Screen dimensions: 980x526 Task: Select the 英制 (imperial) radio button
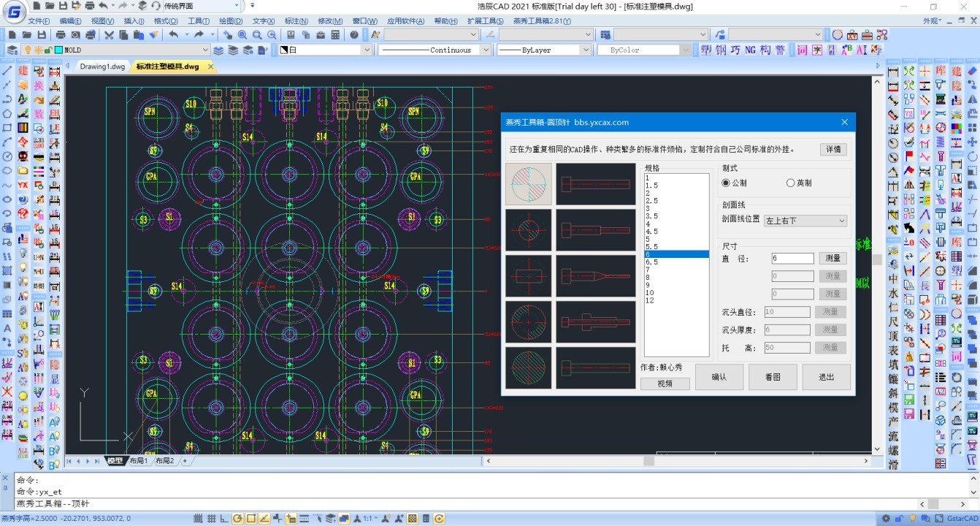[x=790, y=183]
